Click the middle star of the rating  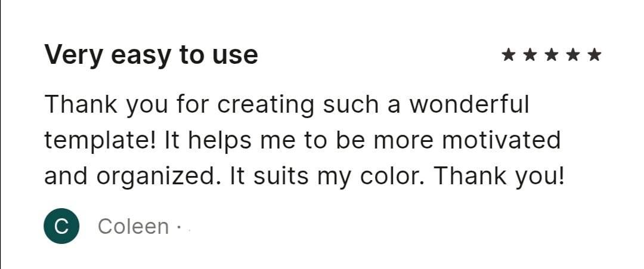pos(551,55)
